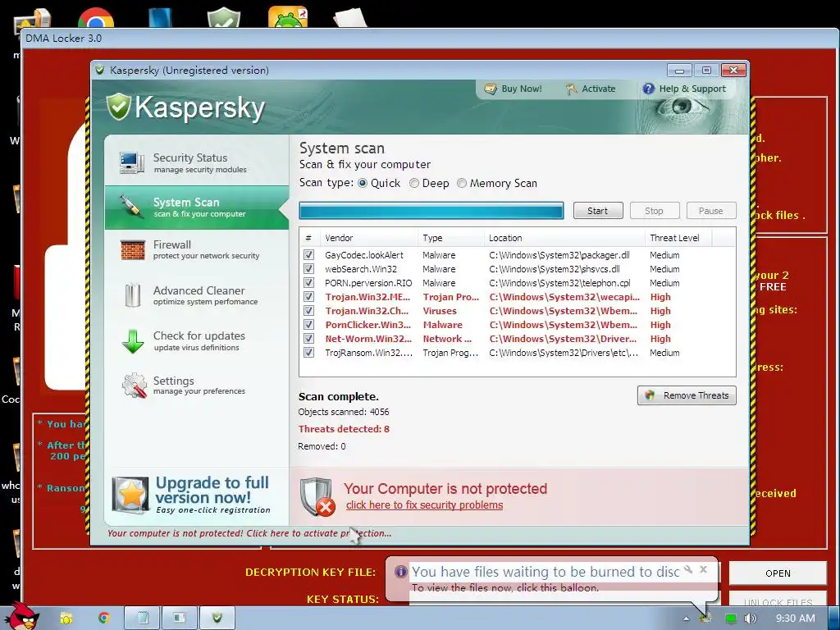Open the Firewall brick wall icon

132,250
